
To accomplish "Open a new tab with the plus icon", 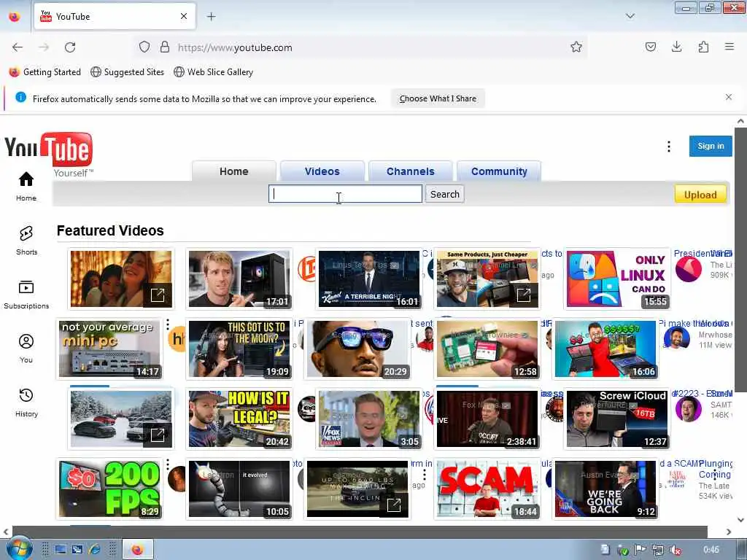I will click(211, 17).
